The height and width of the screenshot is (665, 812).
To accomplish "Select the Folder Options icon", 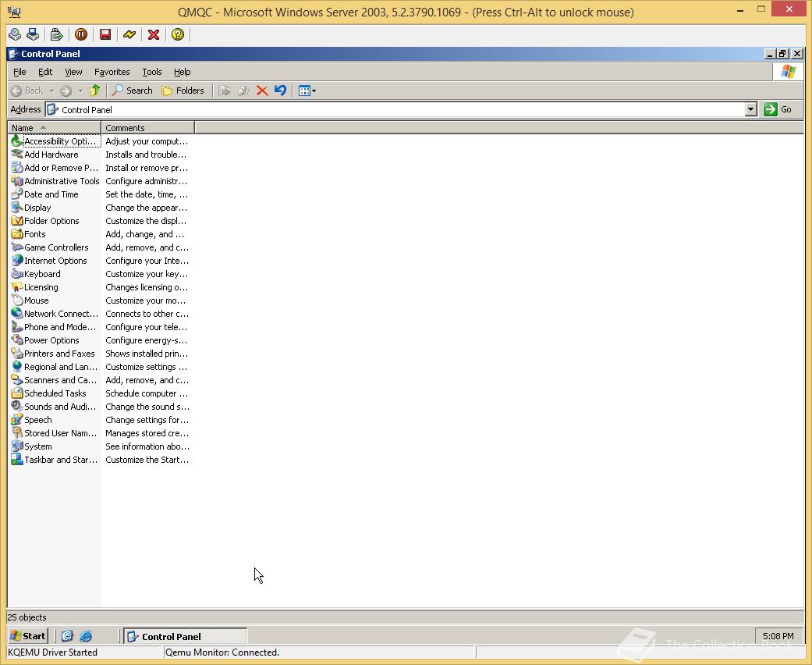I will pos(17,221).
